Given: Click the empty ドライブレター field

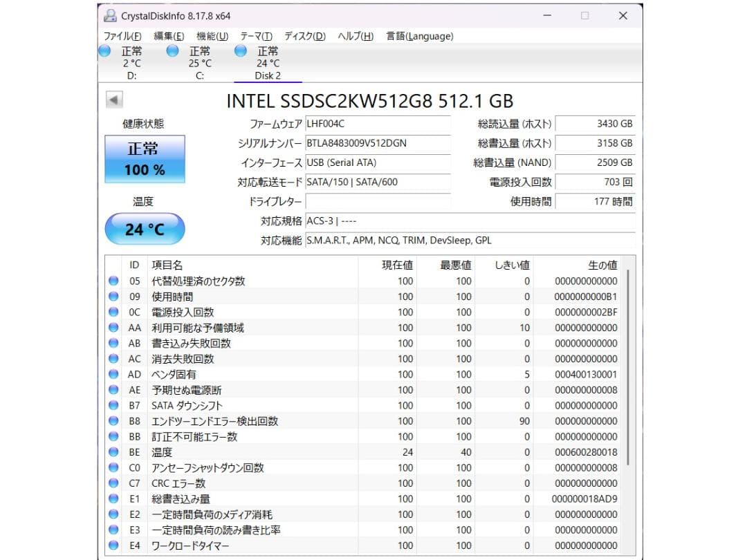Looking at the screenshot, I should [x=378, y=202].
